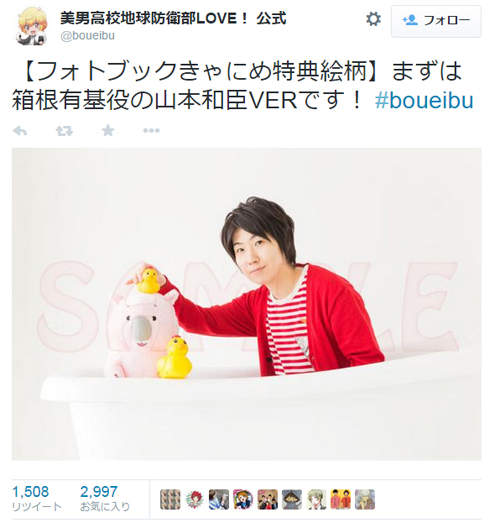Open first liker avatar in the row

pos(170,499)
